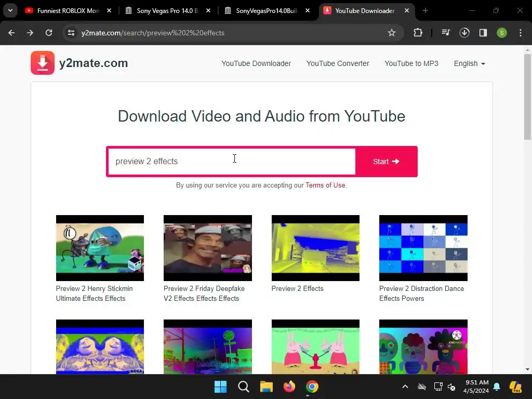Open Henry Stickmin video thumbnail
The height and width of the screenshot is (399, 532).
(100, 248)
